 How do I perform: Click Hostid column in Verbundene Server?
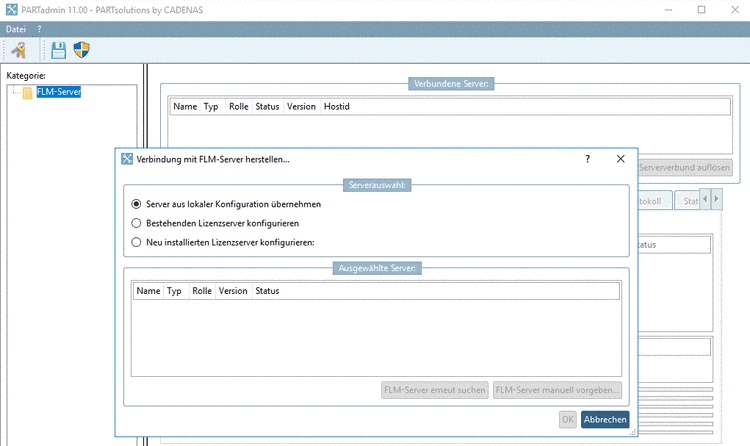pyautogui.click(x=337, y=107)
